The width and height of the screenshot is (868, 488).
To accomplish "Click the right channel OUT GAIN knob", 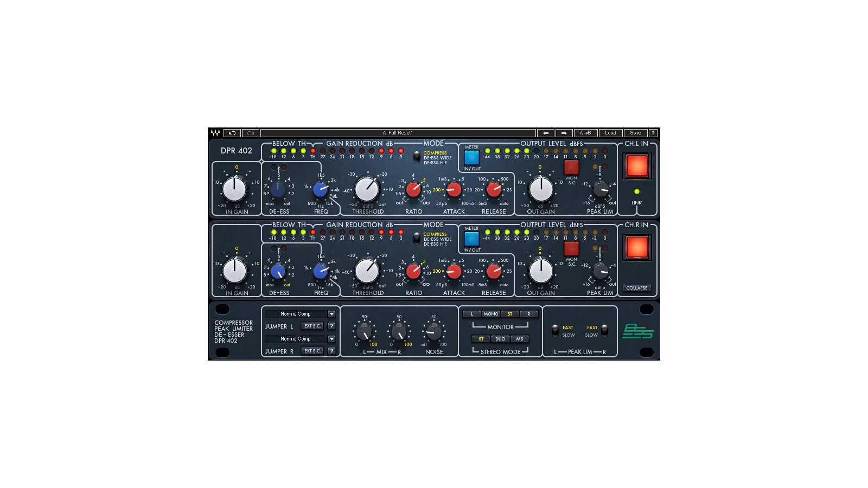I will (541, 271).
